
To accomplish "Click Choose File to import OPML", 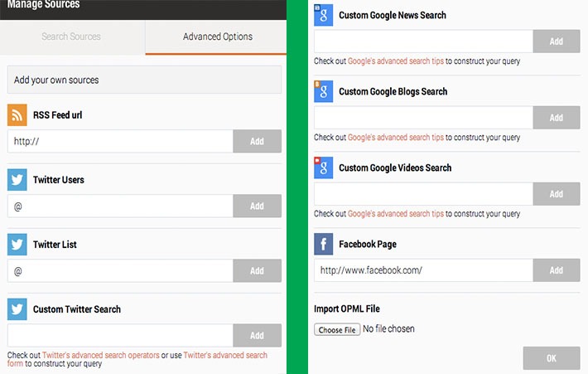I will point(337,330).
